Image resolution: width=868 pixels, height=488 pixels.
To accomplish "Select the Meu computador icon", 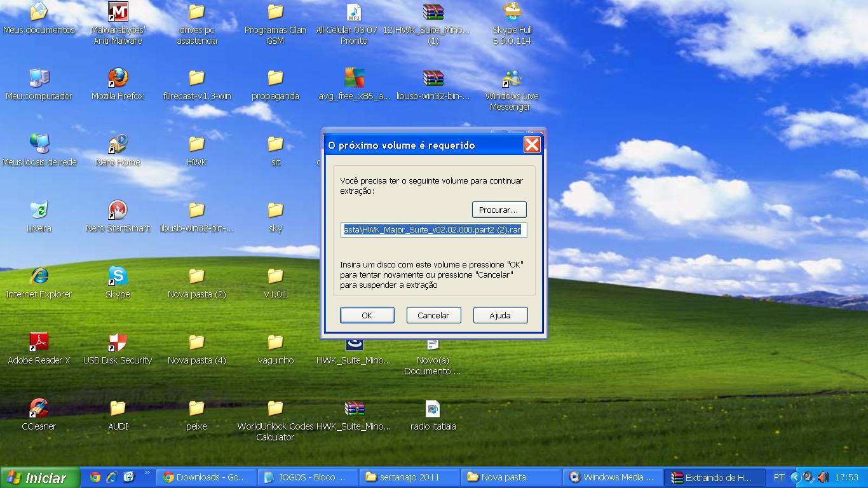I will tap(39, 85).
